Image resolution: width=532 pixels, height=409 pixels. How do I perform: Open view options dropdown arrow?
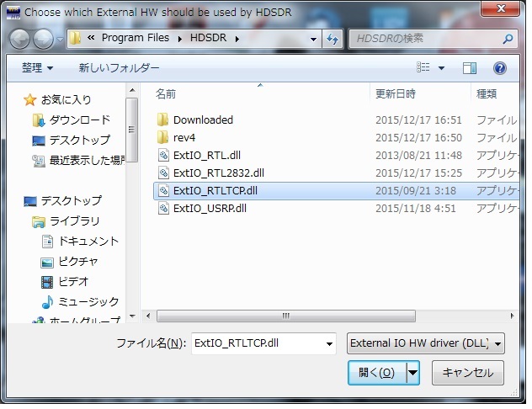441,68
